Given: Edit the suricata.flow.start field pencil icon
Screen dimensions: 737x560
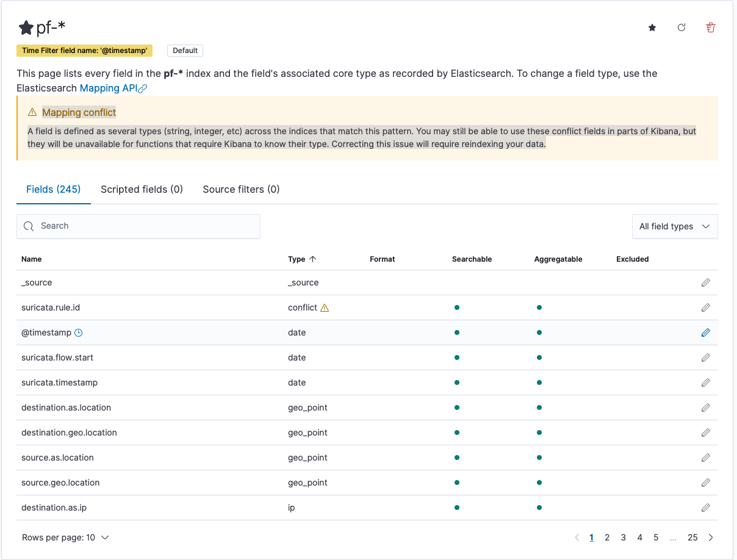Looking at the screenshot, I should click(x=706, y=357).
